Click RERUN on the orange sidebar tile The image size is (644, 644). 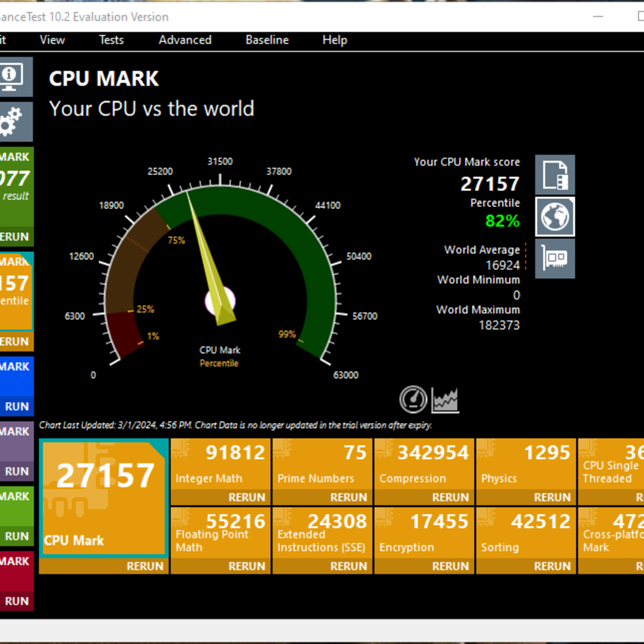[x=17, y=342]
